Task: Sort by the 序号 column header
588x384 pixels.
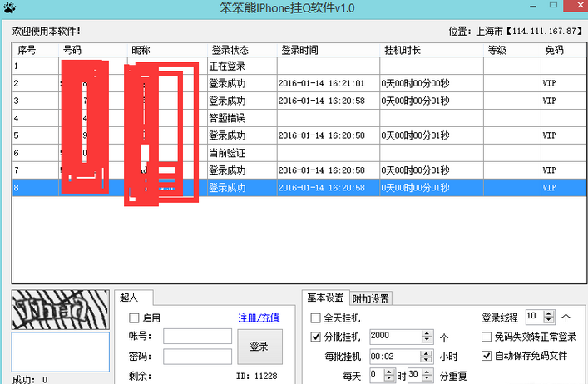Action: [x=35, y=50]
